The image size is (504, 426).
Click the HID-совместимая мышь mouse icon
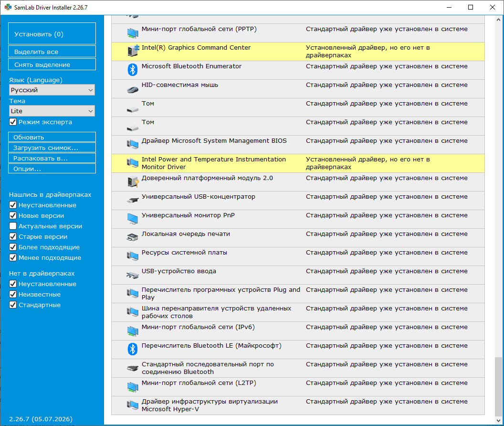(132, 89)
